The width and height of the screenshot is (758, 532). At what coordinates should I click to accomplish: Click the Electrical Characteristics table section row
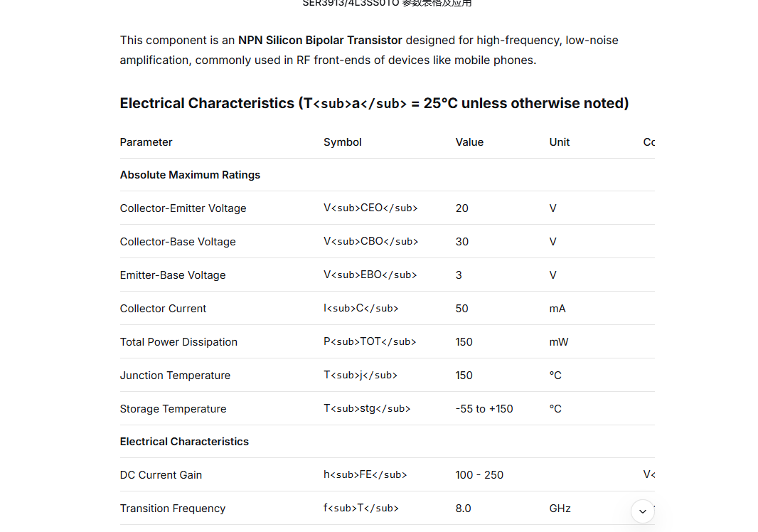click(x=184, y=442)
